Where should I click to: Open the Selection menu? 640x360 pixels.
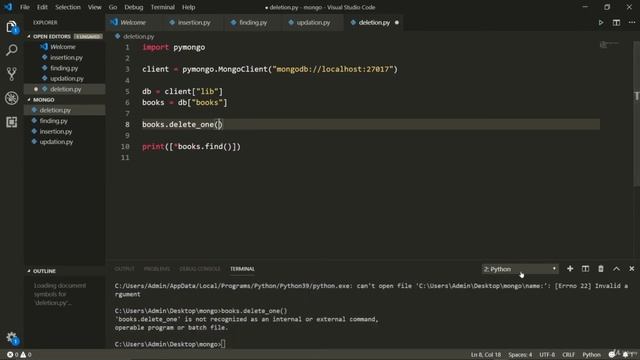coord(68,7)
